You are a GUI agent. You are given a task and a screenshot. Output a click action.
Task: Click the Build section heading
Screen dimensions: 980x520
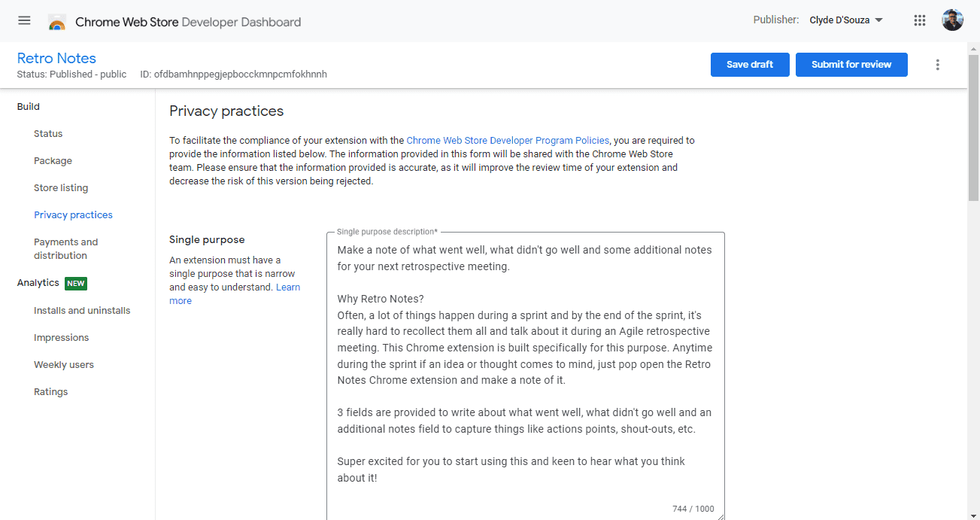point(29,107)
